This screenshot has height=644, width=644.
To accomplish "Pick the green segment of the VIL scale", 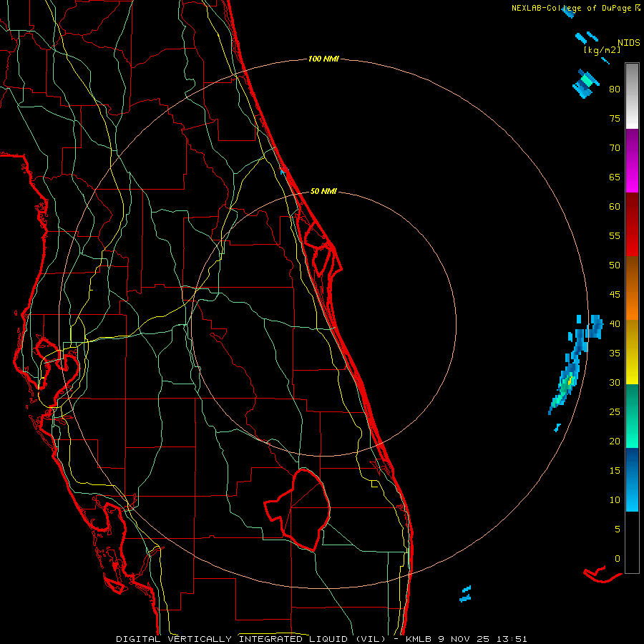I will click(x=632, y=416).
